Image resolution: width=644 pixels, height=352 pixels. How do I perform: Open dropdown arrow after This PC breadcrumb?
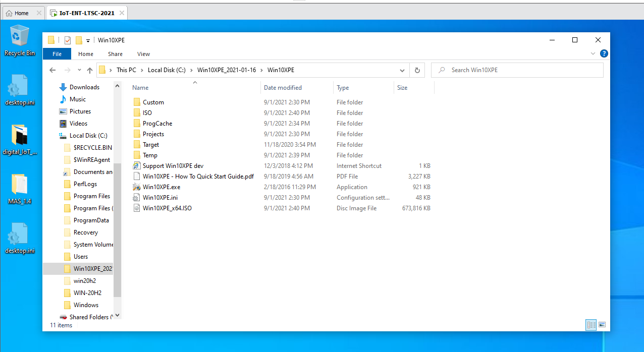[142, 70]
